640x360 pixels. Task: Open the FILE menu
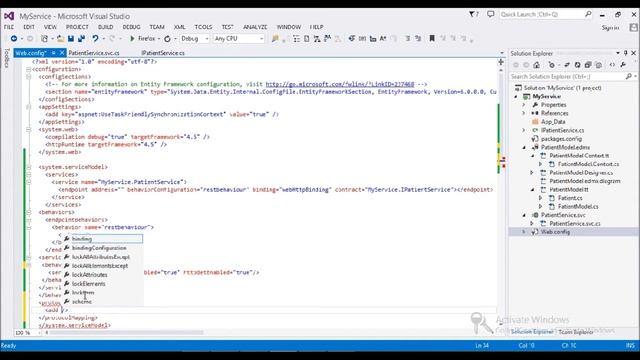9,27
